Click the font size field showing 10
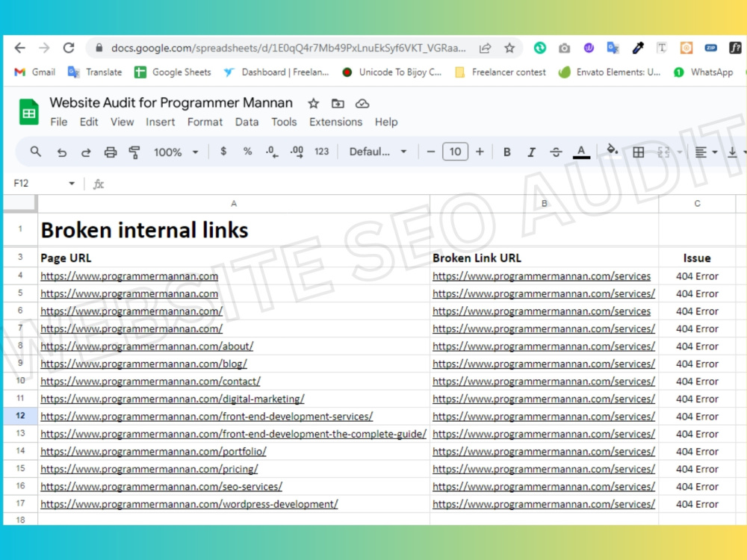The width and height of the screenshot is (747, 560). pyautogui.click(x=455, y=152)
